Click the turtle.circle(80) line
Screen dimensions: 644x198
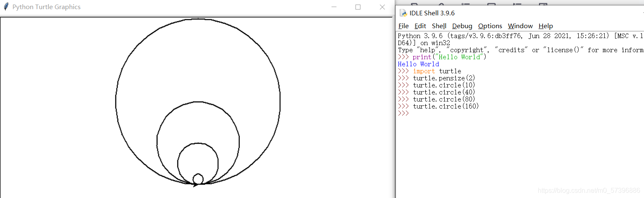pyautogui.click(x=436, y=99)
